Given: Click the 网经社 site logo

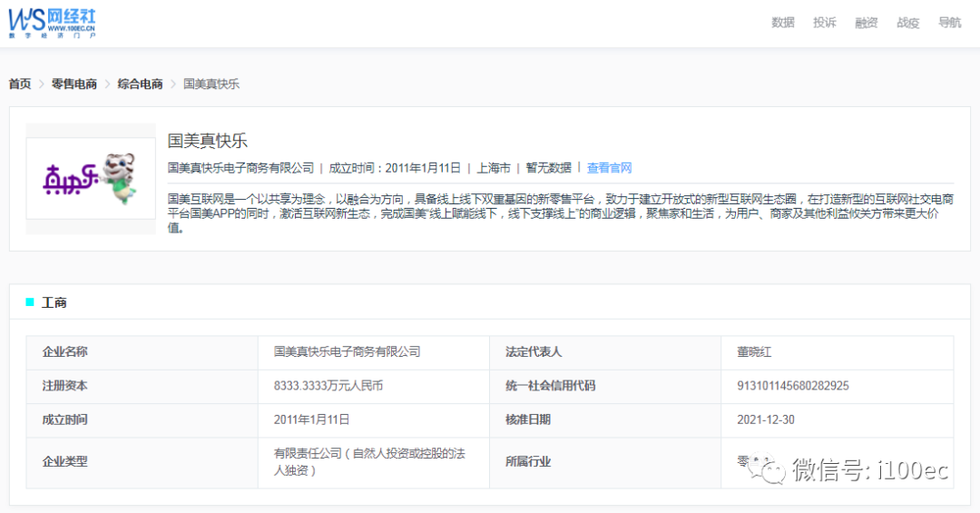Looking at the screenshot, I should click(52, 23).
